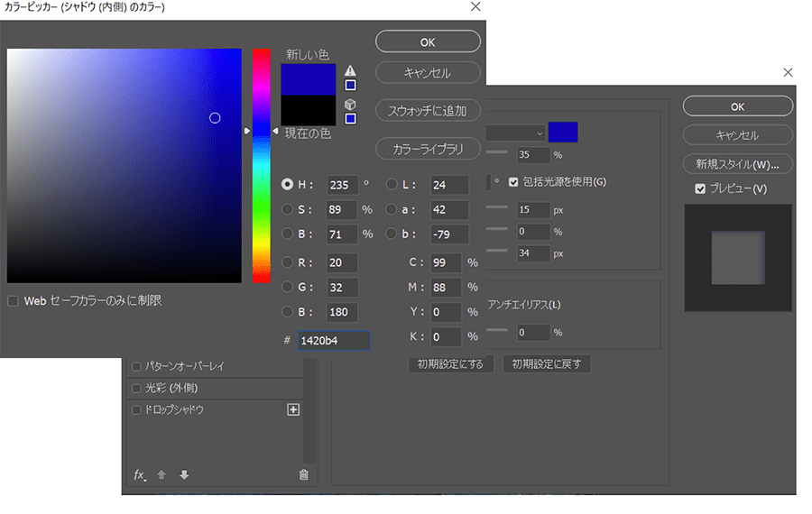Click スウォッチに追加 button

428,111
